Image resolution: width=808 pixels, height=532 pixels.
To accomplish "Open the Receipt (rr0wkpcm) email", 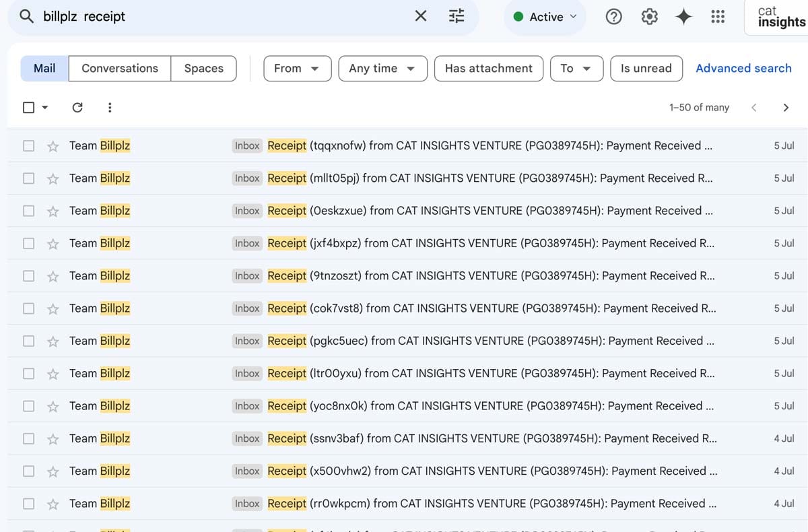I will point(407,503).
